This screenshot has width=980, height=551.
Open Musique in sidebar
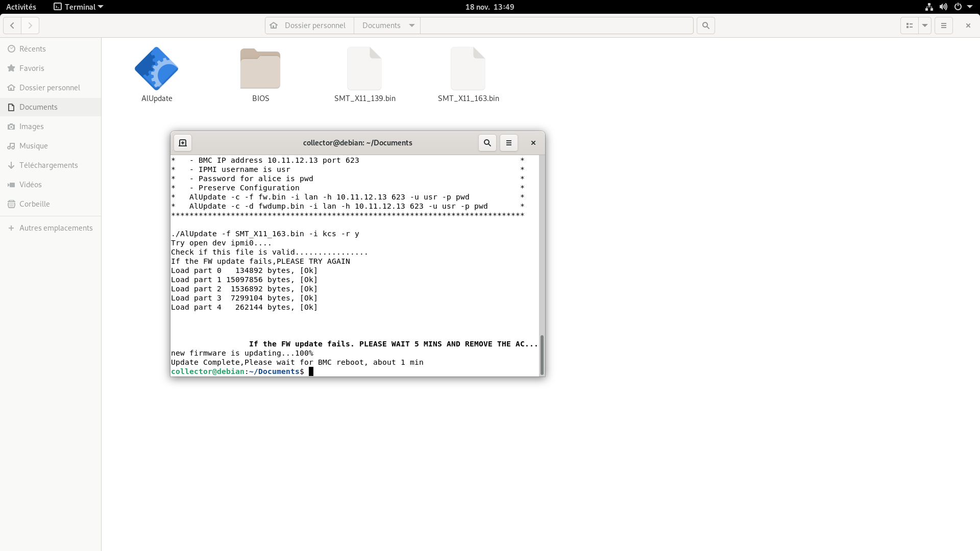pyautogui.click(x=51, y=146)
